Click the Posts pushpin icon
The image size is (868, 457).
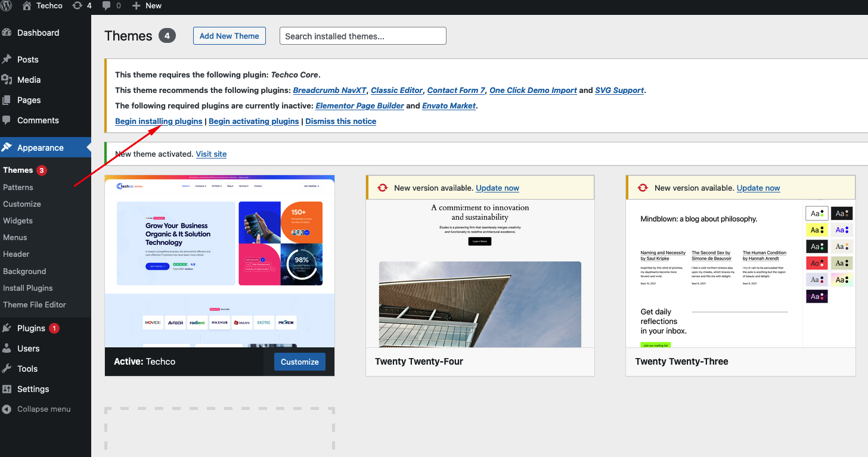(7, 60)
